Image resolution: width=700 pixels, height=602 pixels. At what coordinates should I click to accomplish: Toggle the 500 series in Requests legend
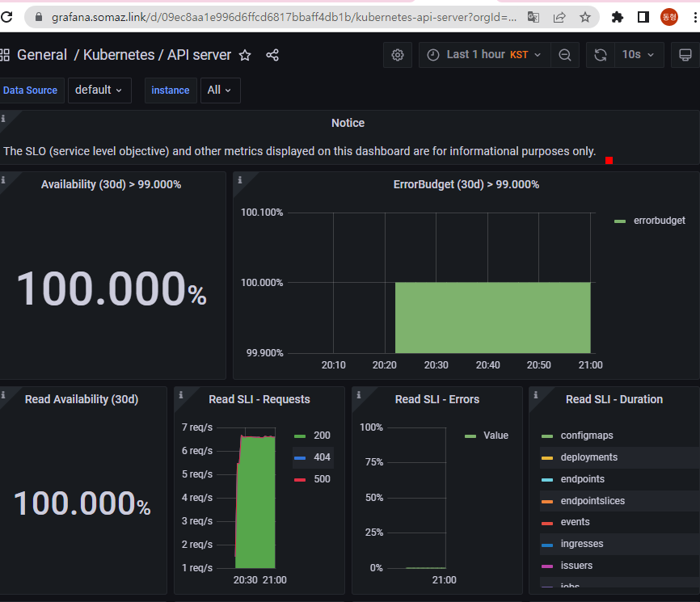click(x=322, y=479)
